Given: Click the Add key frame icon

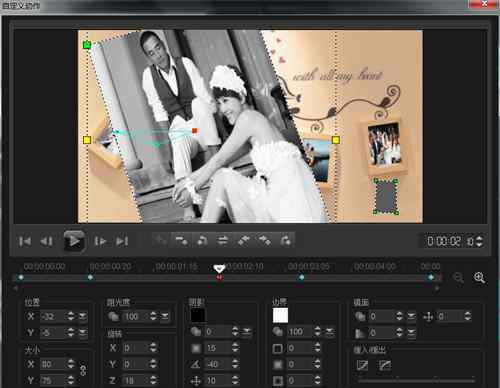Looking at the screenshot, I should pyautogui.click(x=160, y=240).
